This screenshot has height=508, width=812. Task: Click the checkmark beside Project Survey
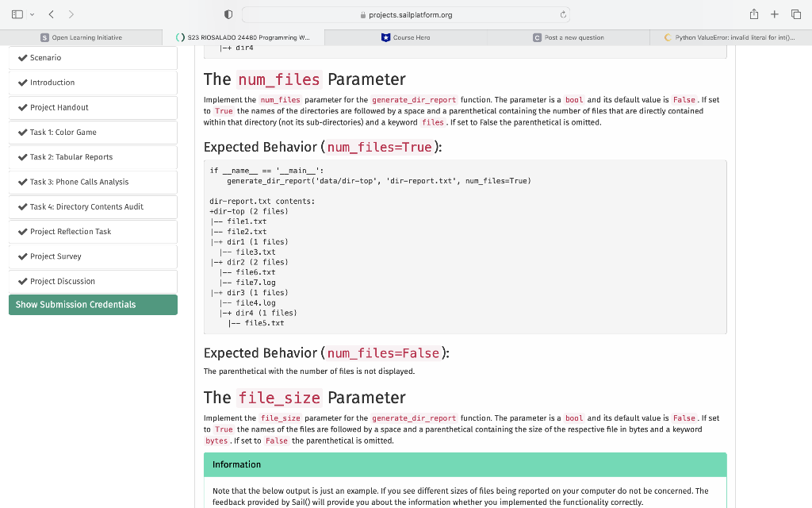(21, 256)
